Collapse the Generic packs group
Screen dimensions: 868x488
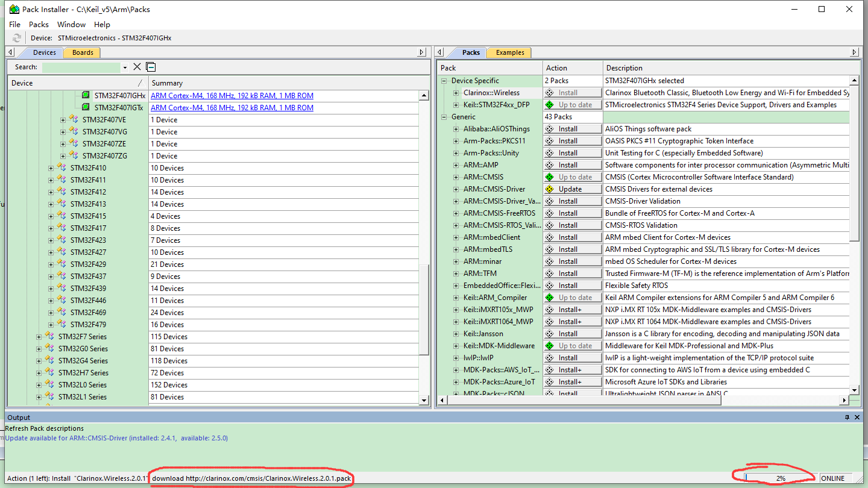(x=444, y=117)
